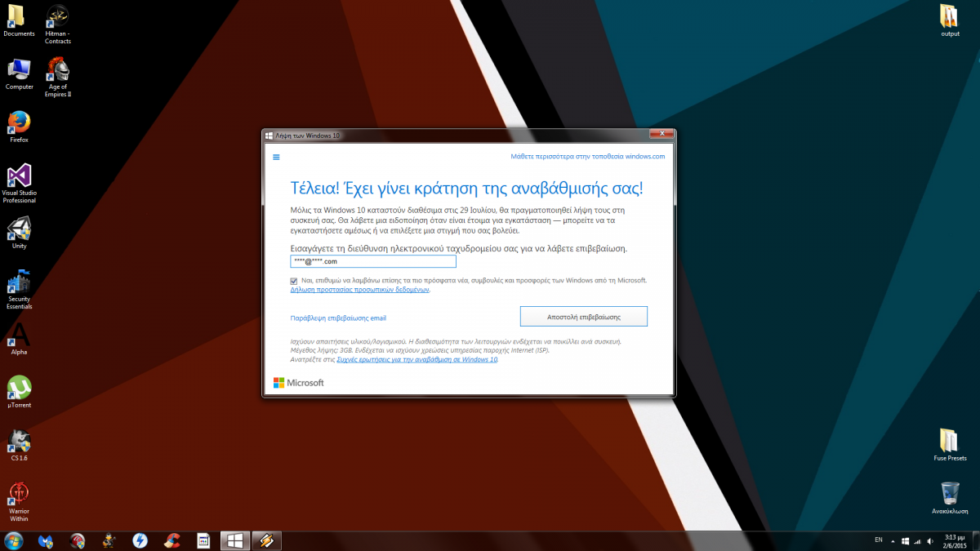The height and width of the screenshot is (551, 980).
Task: Open the network signal tray icon
Action: [x=918, y=540]
